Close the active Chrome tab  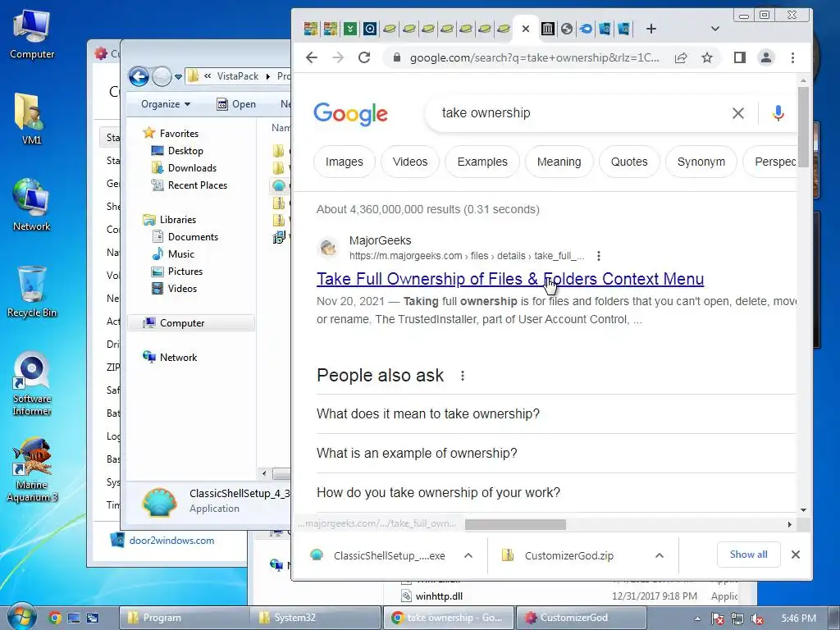click(526, 29)
